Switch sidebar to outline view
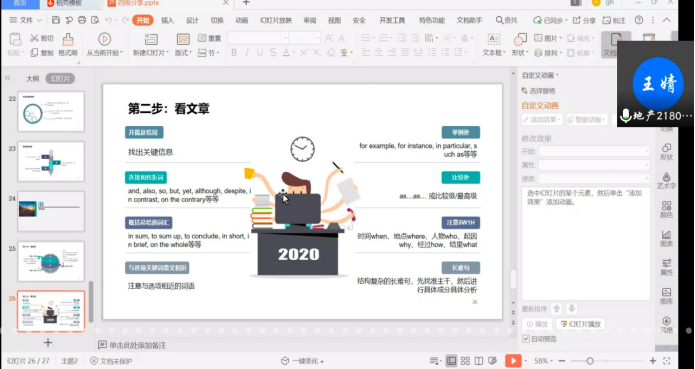Image resolution: width=695 pixels, height=369 pixels. pyautogui.click(x=33, y=78)
